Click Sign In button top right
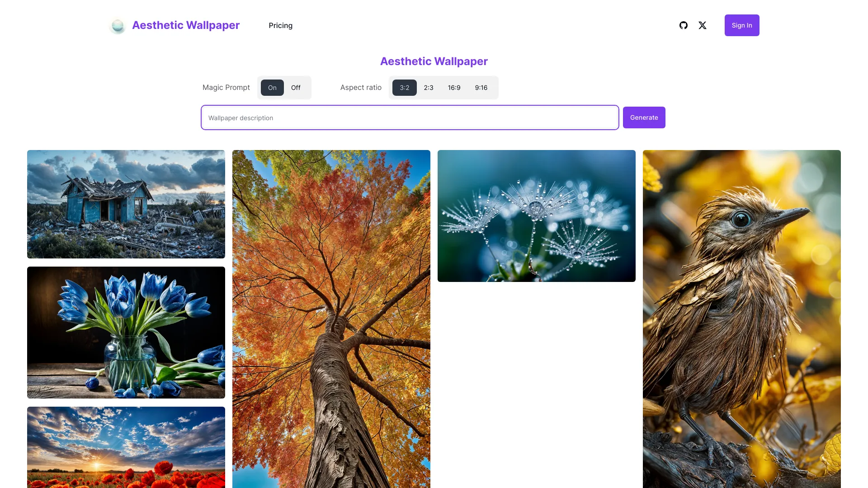Image resolution: width=868 pixels, height=488 pixels. click(x=741, y=25)
